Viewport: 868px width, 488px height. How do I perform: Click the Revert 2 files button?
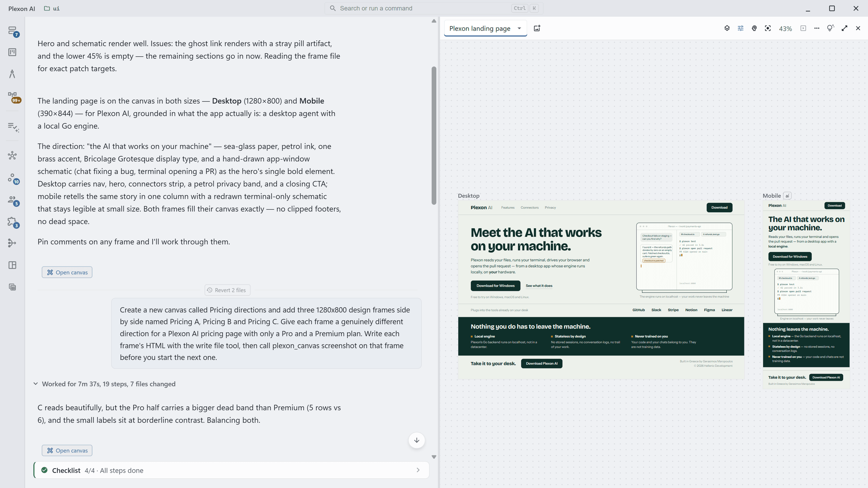click(227, 290)
